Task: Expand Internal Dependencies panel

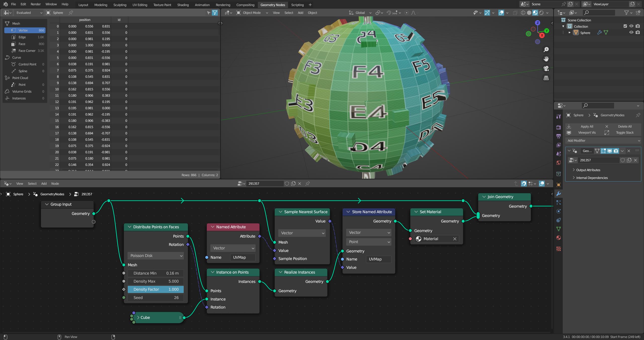Action: [591, 178]
